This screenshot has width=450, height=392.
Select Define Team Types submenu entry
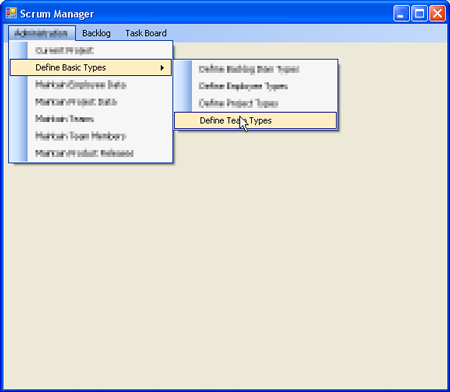pos(256,121)
